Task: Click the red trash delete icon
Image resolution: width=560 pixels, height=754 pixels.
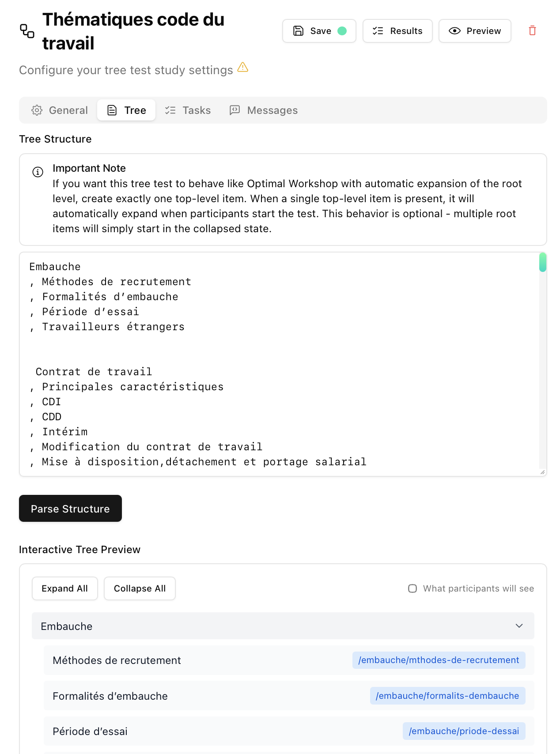Action: click(x=532, y=30)
